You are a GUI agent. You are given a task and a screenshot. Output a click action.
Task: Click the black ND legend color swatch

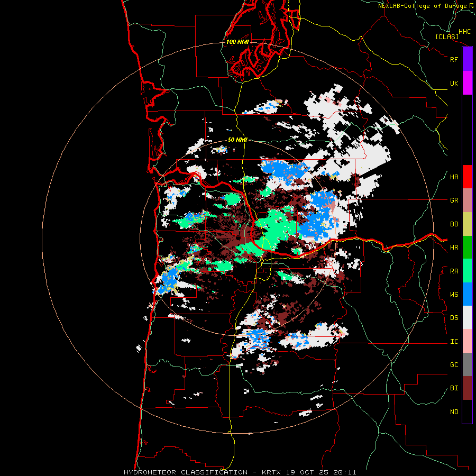pos(467,411)
